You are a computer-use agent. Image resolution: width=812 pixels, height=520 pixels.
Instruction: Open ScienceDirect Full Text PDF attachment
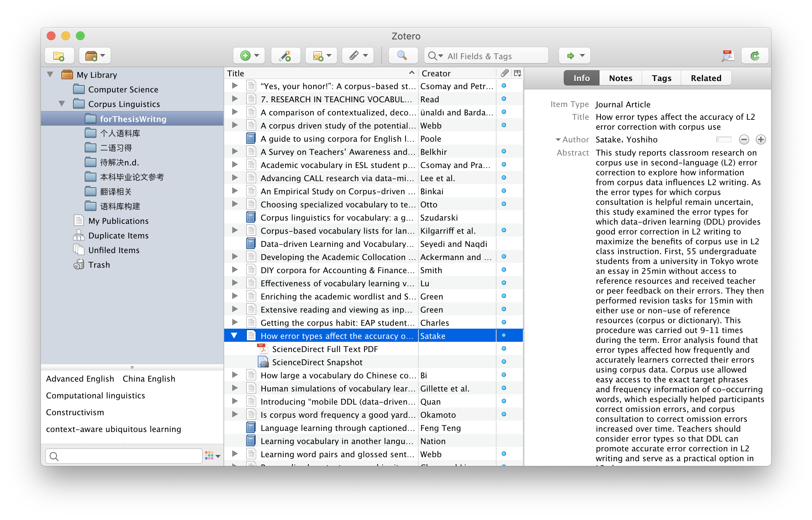click(x=325, y=349)
